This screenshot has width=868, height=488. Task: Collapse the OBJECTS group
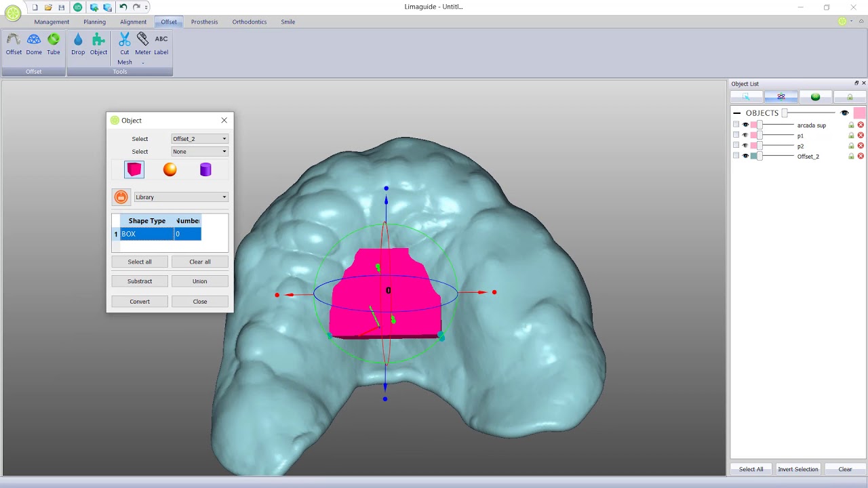coord(737,113)
